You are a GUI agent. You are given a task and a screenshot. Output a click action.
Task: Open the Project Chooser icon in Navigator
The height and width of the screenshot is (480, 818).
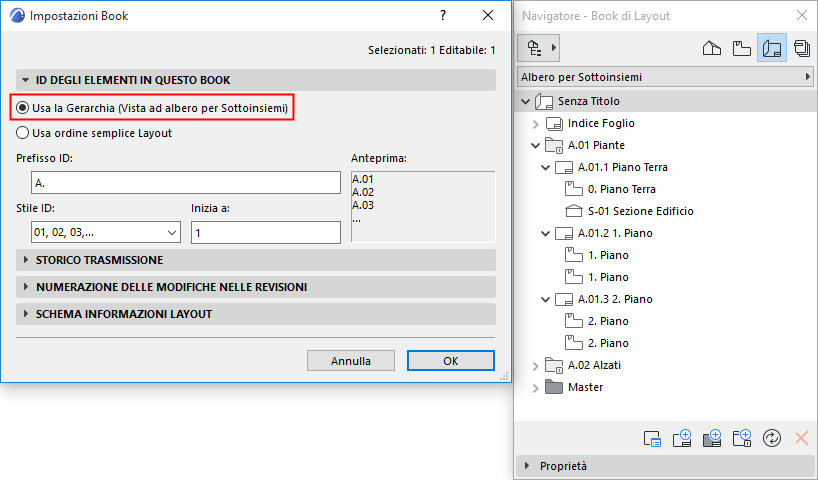pos(538,48)
